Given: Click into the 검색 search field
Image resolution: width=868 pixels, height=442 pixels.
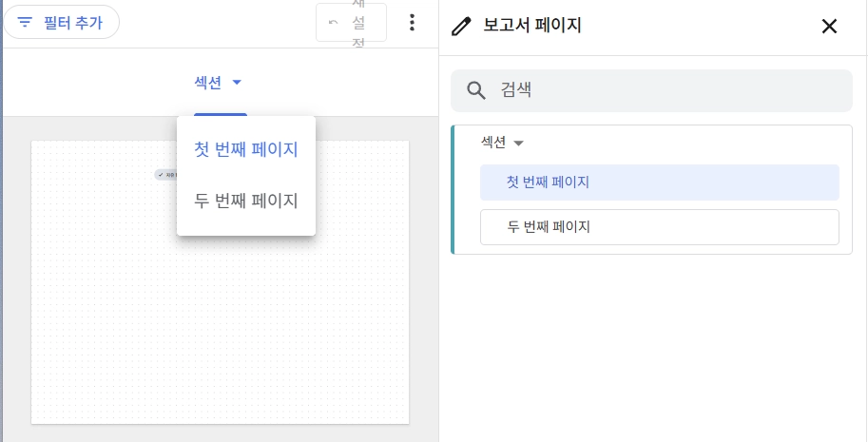Looking at the screenshot, I should click(651, 90).
